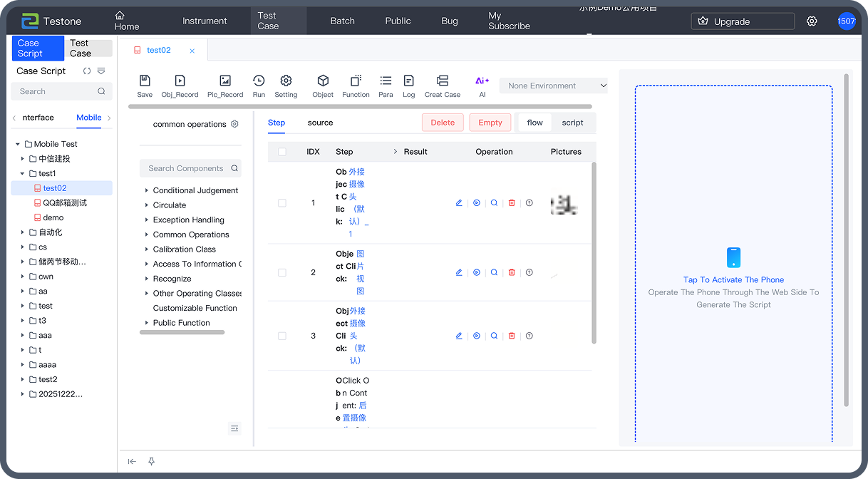Switch to the source tab

pyautogui.click(x=320, y=123)
